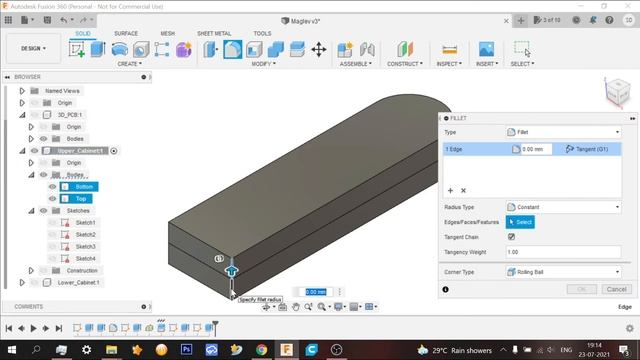This screenshot has height=360, width=640.
Task: Switch to the Tools tab
Action: 262,33
